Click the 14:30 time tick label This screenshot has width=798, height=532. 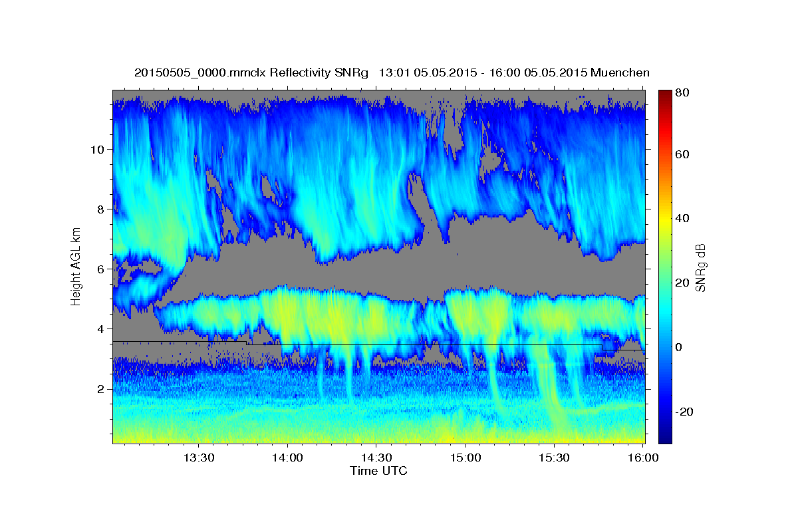tap(376, 458)
